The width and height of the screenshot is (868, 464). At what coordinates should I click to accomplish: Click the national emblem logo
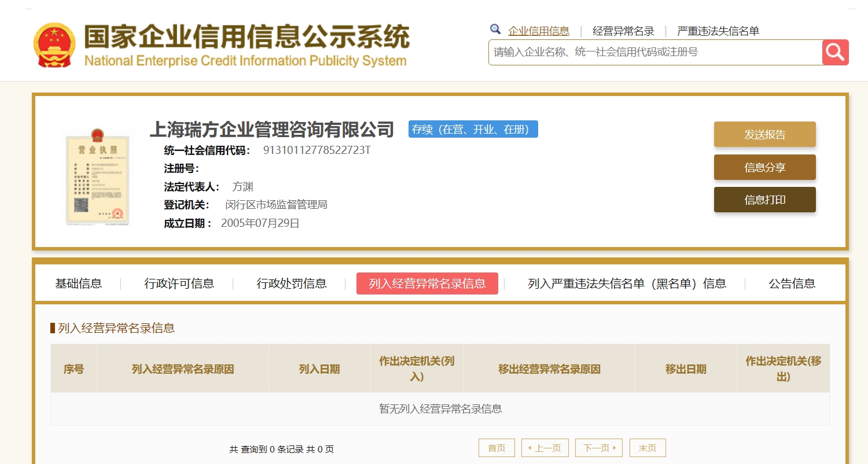[x=54, y=45]
